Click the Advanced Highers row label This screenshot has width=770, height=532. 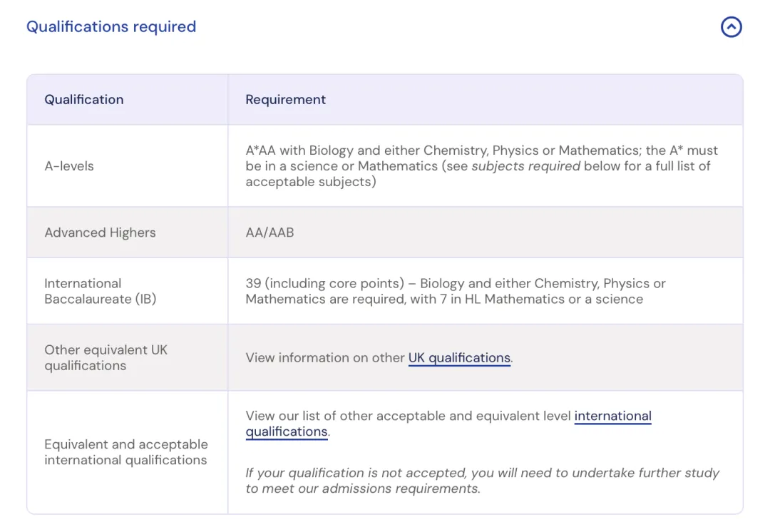(x=101, y=232)
